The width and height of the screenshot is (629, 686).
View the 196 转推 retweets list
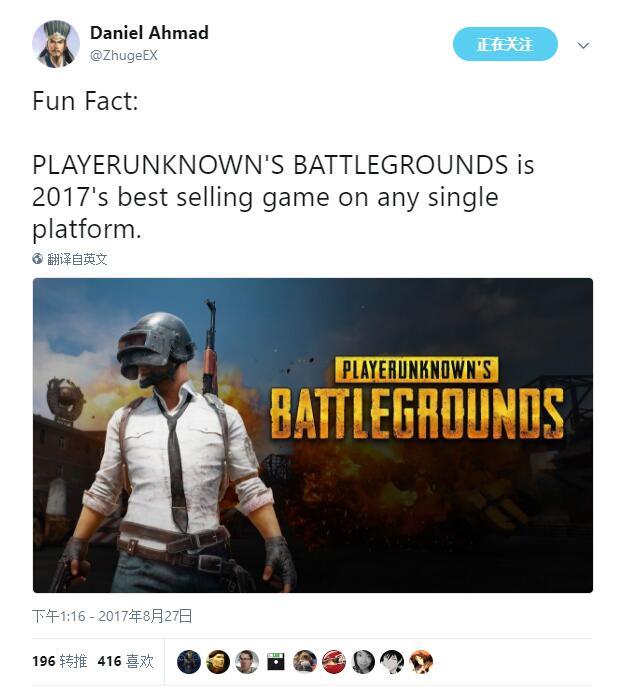tap(60, 661)
